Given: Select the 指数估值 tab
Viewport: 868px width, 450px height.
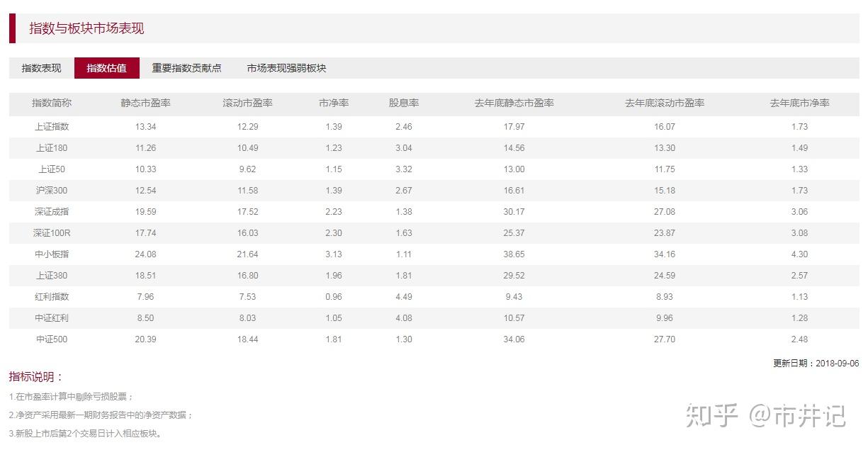Looking at the screenshot, I should [x=107, y=68].
